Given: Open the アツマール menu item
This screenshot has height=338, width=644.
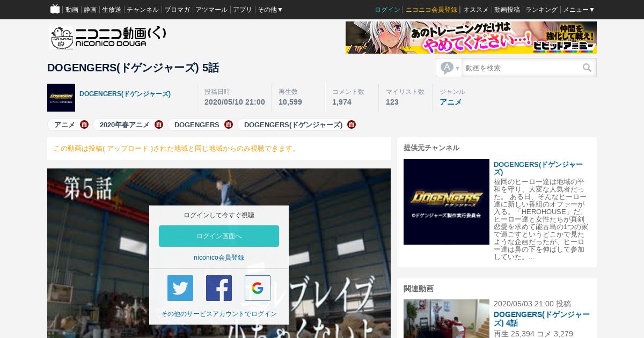Looking at the screenshot, I should 211,10.
